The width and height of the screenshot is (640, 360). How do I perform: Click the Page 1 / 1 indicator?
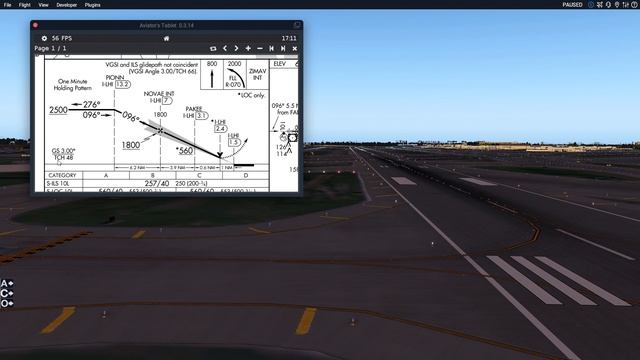click(x=50, y=48)
